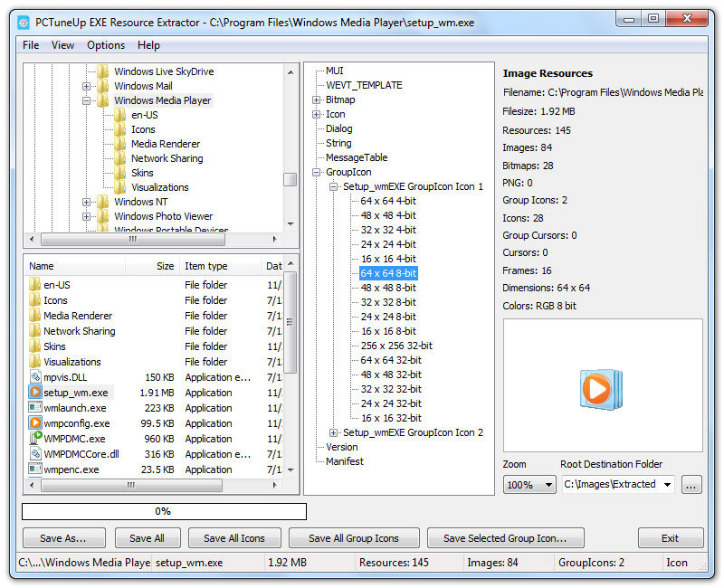This screenshot has height=588, width=724.
Task: Collapse the Windows Media Player folder node
Action: (86, 100)
